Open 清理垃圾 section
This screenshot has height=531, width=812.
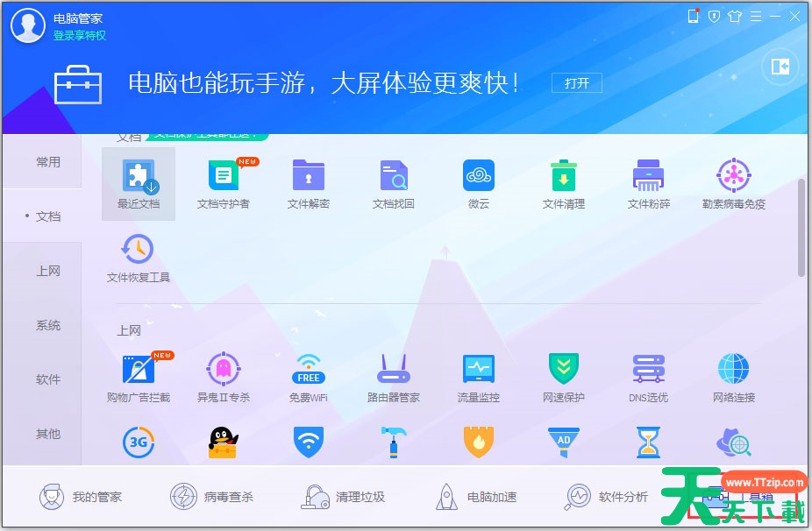tap(343, 497)
